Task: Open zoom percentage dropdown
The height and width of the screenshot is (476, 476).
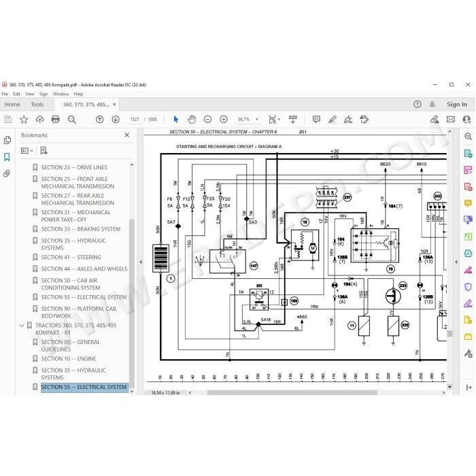Action: click(257, 119)
